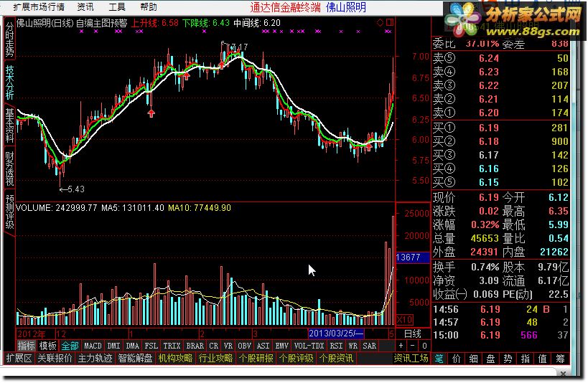Click the 15:00 6.19 566 tick row
This screenshot has width=588, height=383.
tap(500, 335)
